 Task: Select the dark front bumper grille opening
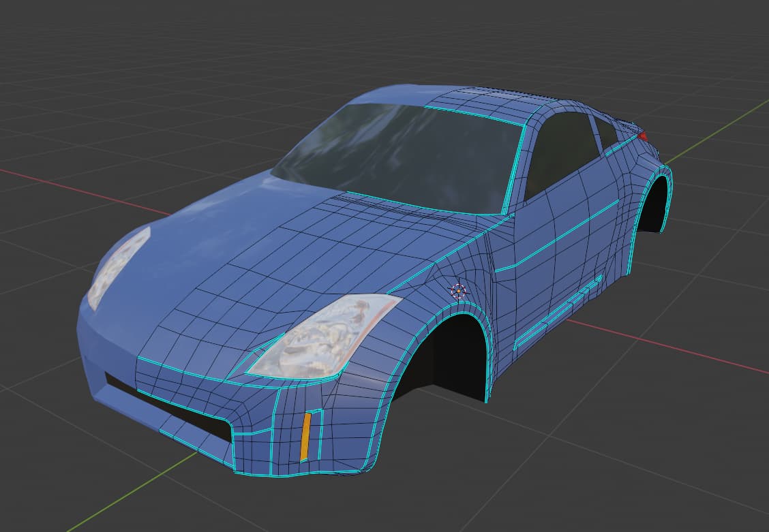169,407
